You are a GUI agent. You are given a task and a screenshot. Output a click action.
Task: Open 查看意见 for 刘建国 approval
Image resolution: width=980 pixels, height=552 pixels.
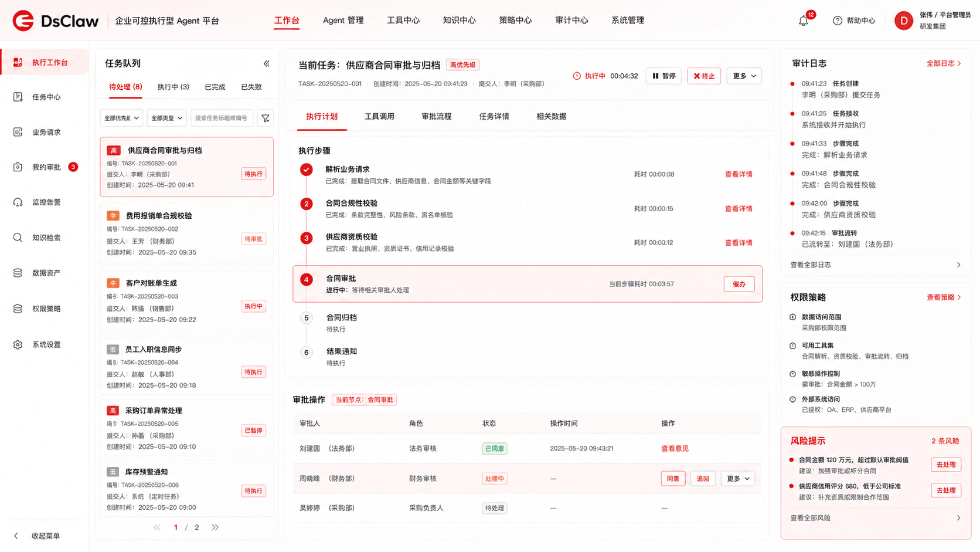point(675,449)
